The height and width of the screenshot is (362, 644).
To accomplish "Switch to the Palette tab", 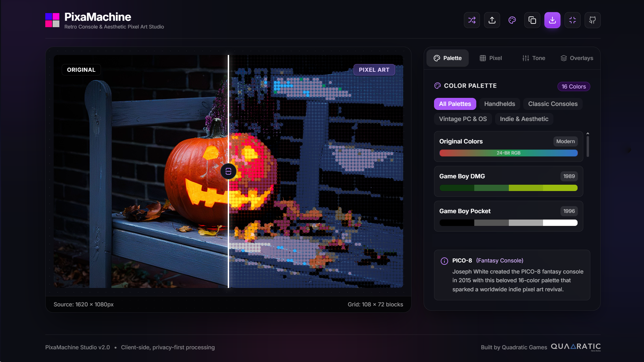I will click(x=447, y=58).
